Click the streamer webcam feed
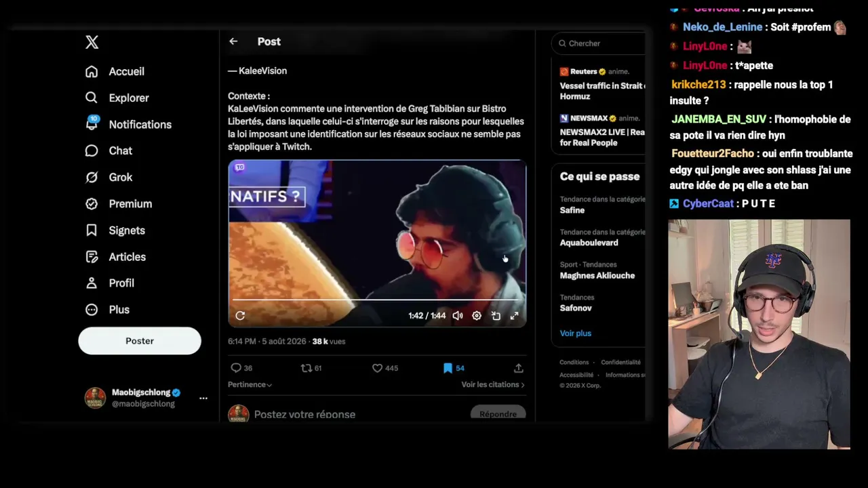Screen dimensions: 868x488 coord(759,334)
